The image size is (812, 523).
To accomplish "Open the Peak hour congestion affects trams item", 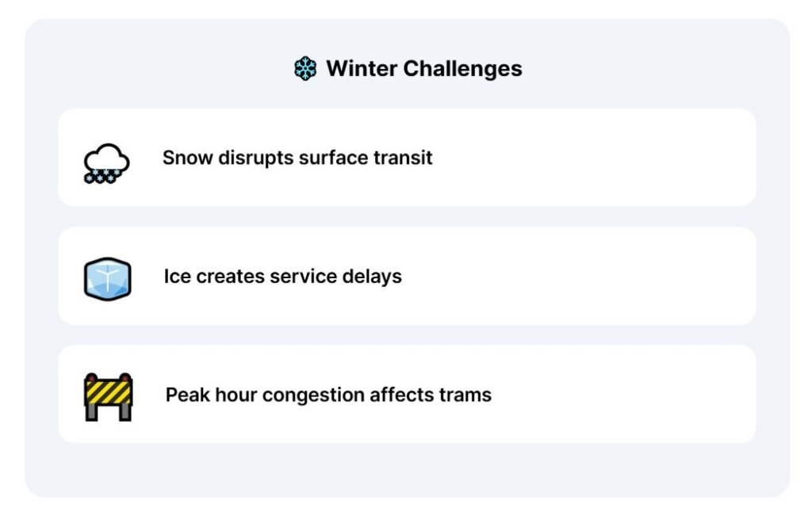I will click(407, 394).
